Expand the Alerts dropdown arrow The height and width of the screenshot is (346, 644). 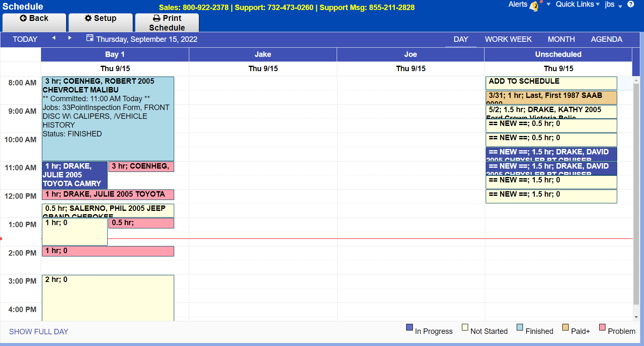point(549,5)
